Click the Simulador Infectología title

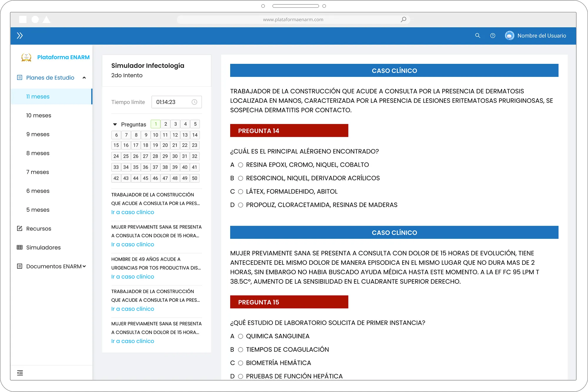[148, 65]
